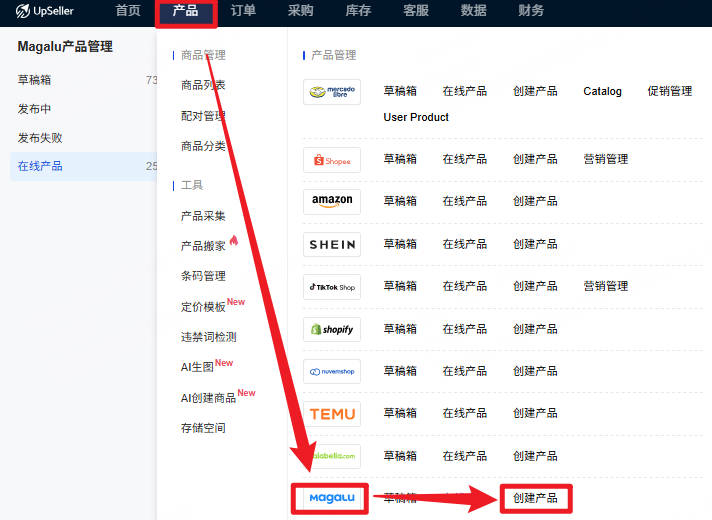This screenshot has width=712, height=520.
Task: Open Mercado Libre User Product
Action: 416,117
